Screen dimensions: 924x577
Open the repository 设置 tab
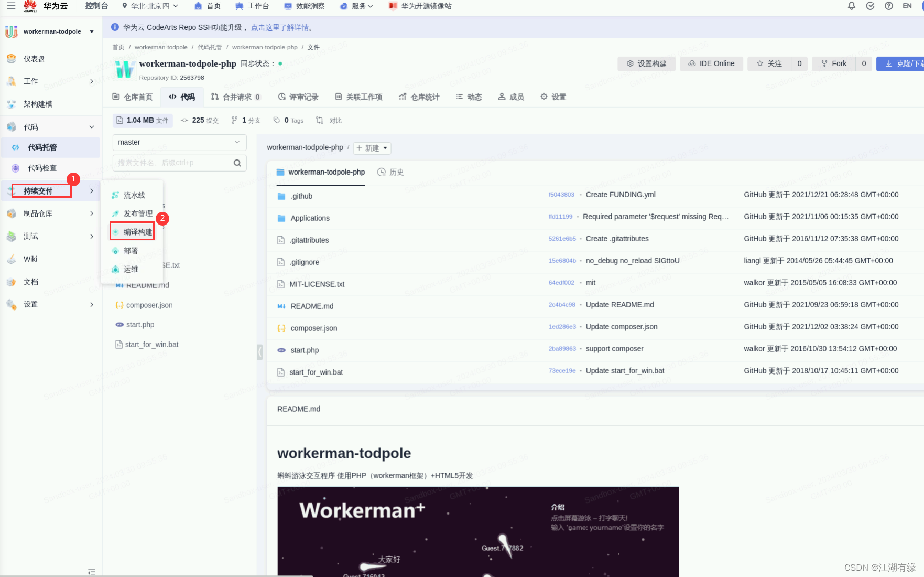click(x=553, y=97)
